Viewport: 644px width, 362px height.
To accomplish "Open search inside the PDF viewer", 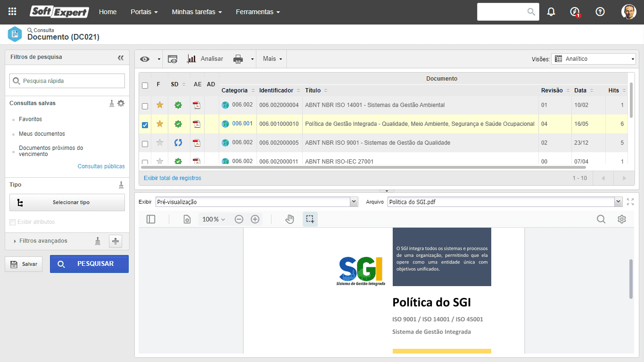I will pyautogui.click(x=601, y=219).
